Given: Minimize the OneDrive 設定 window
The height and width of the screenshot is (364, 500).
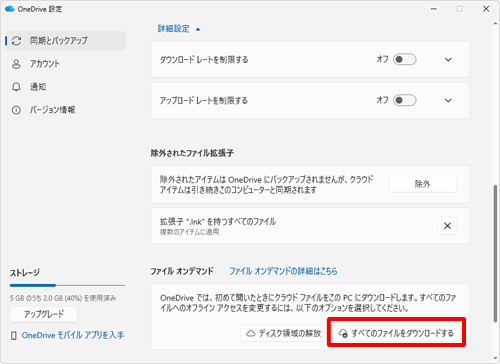Looking at the screenshot, I should 434,9.
